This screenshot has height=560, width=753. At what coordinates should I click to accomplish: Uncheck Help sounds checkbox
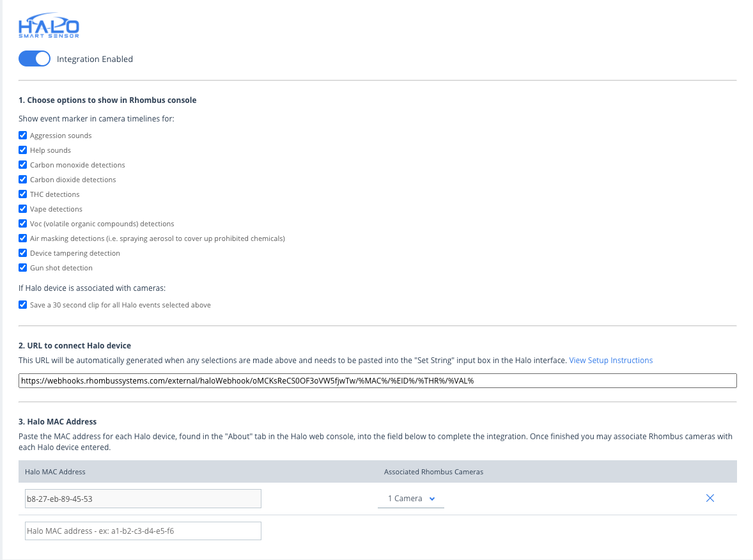click(23, 150)
